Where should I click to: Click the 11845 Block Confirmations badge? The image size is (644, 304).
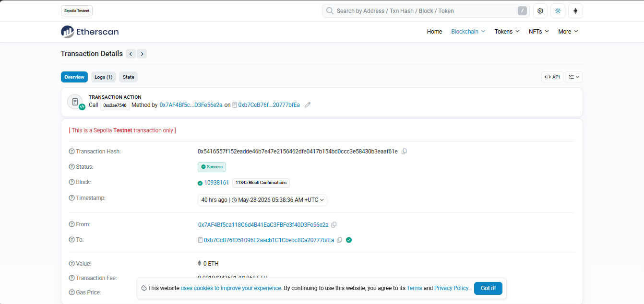click(x=261, y=183)
